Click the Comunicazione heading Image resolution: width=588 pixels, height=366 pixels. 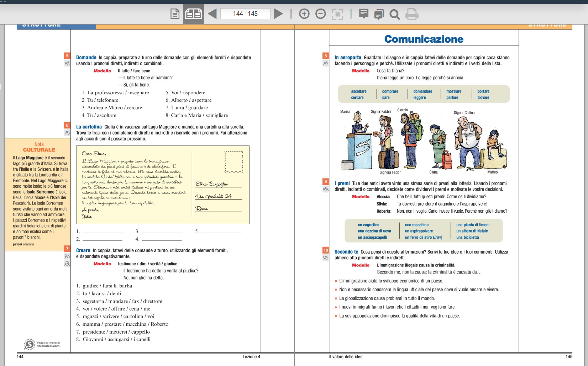click(424, 39)
